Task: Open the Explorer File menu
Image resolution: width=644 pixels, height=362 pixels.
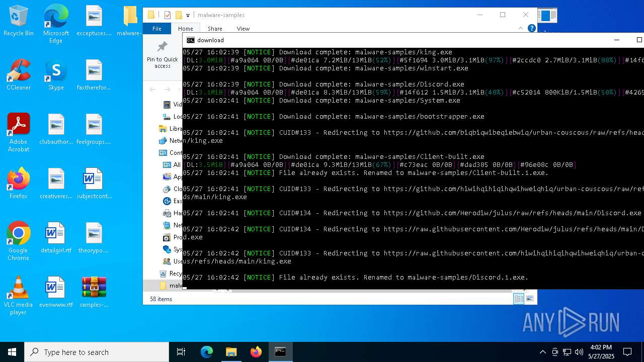Action: pos(157,29)
